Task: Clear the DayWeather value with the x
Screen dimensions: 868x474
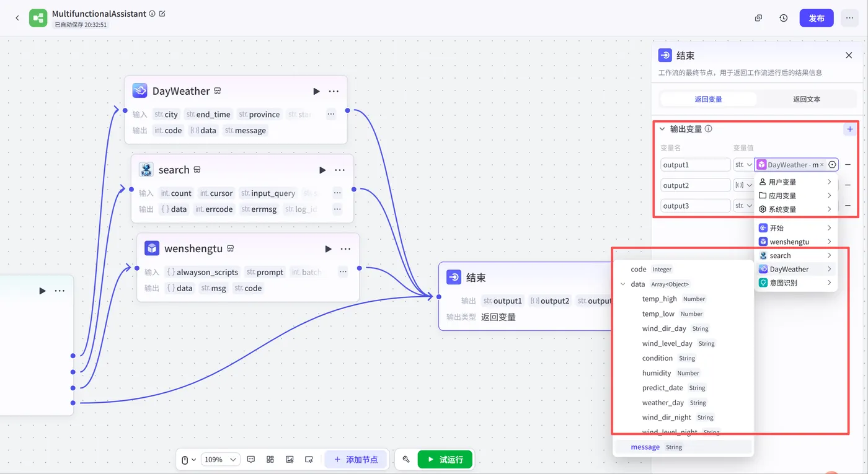Action: [x=822, y=165]
